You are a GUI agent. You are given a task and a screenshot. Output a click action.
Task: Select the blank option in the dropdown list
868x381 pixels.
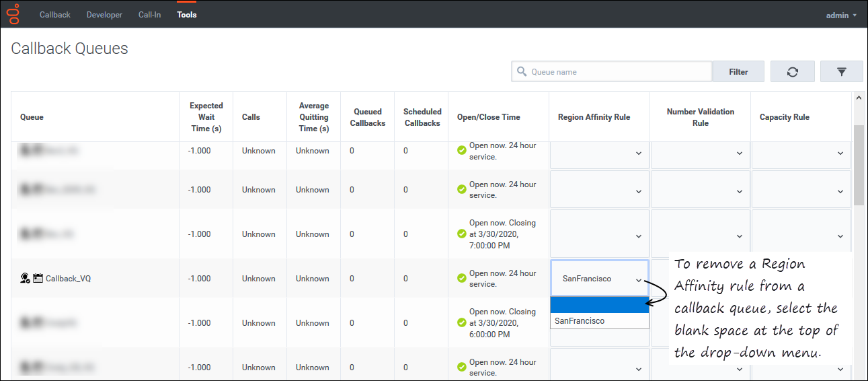click(599, 306)
